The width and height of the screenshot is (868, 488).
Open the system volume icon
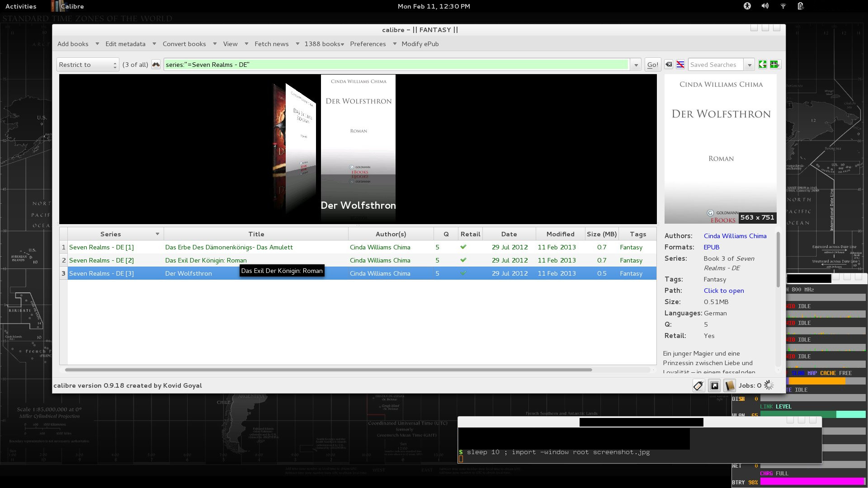(765, 6)
